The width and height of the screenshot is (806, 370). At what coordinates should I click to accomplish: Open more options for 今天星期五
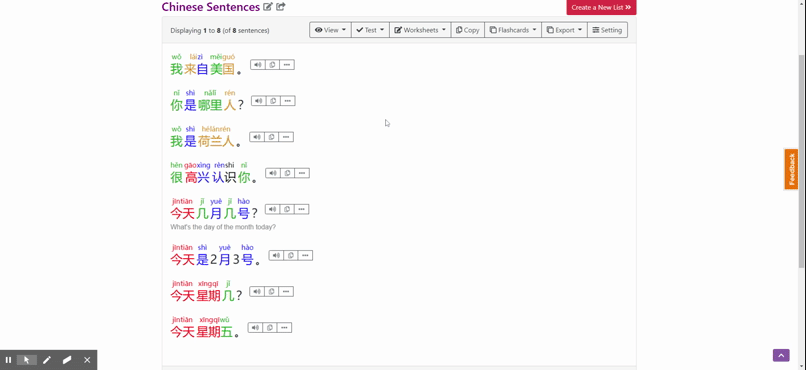coord(284,327)
